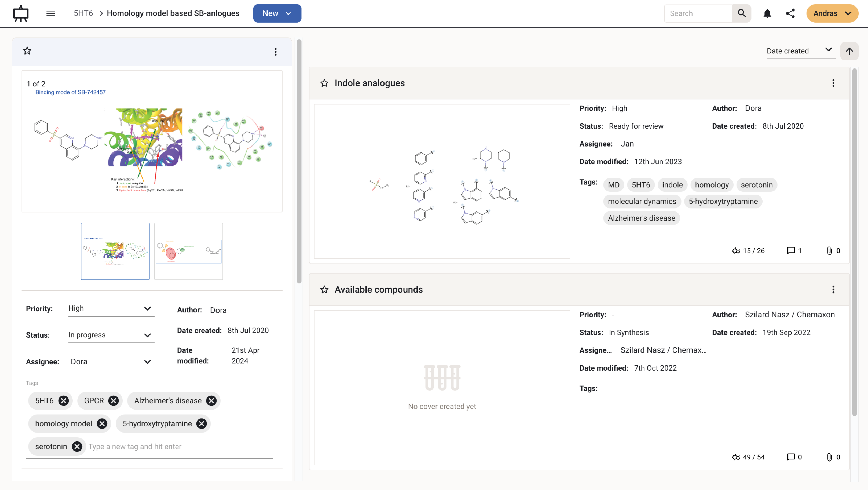Toggle ascending sort arrow button
The height and width of the screenshot is (490, 868).
[849, 51]
